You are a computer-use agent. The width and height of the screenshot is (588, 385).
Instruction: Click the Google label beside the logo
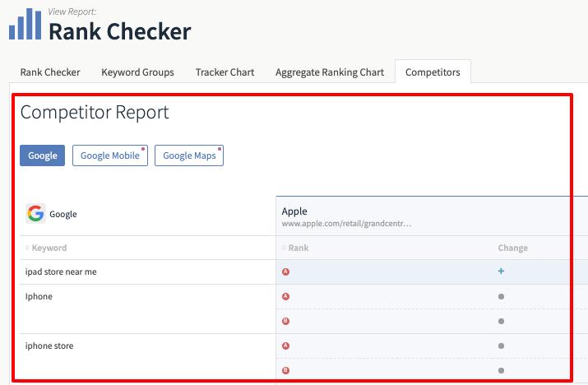coord(63,214)
